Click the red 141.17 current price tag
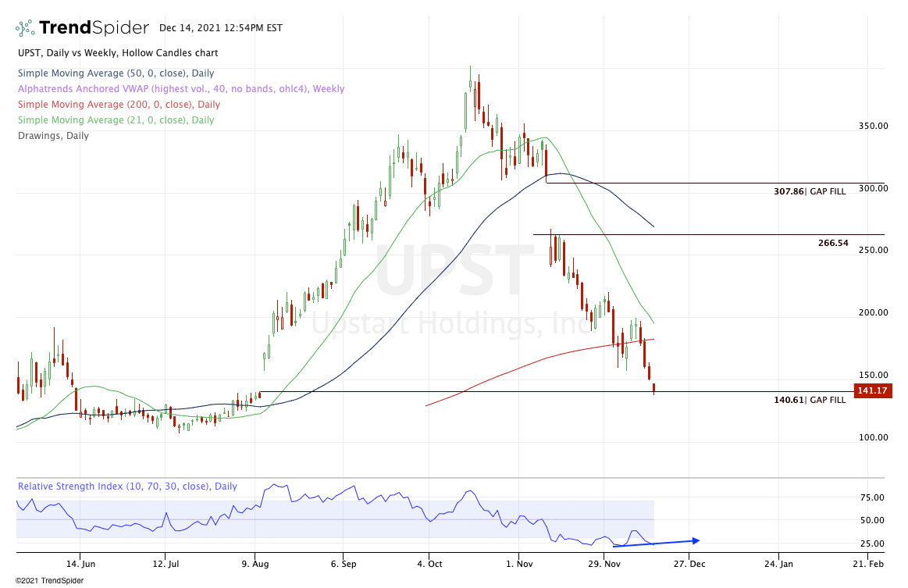 pyautogui.click(x=873, y=390)
